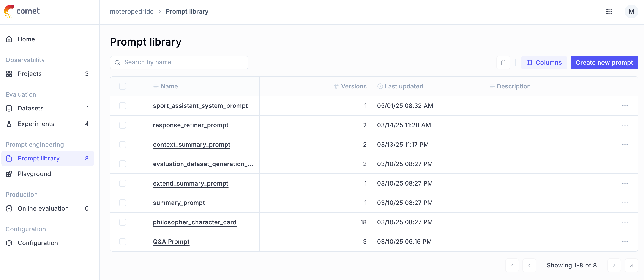Open actions menu for sport_assistant_system_prompt
The width and height of the screenshot is (644, 280).
click(625, 106)
